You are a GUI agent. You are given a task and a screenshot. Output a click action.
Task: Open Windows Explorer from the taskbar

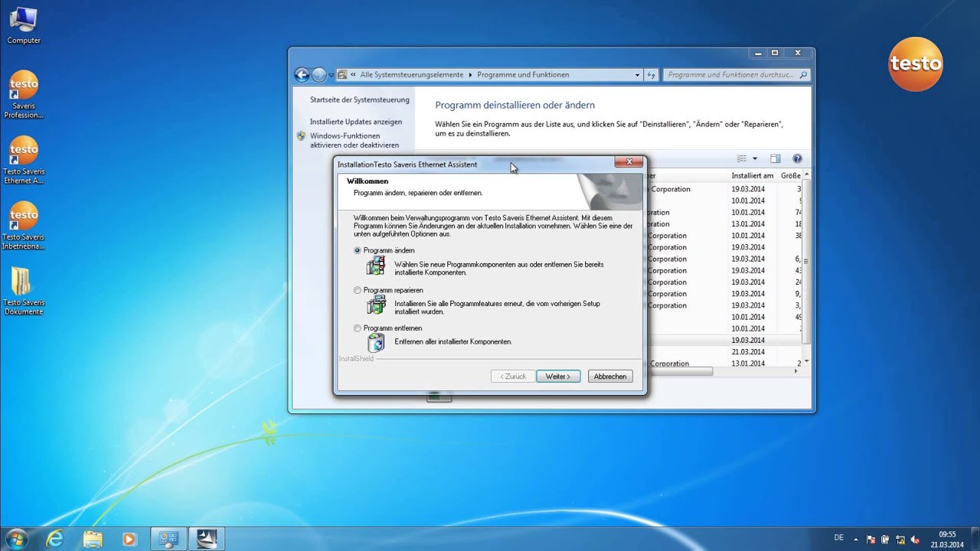click(x=93, y=539)
